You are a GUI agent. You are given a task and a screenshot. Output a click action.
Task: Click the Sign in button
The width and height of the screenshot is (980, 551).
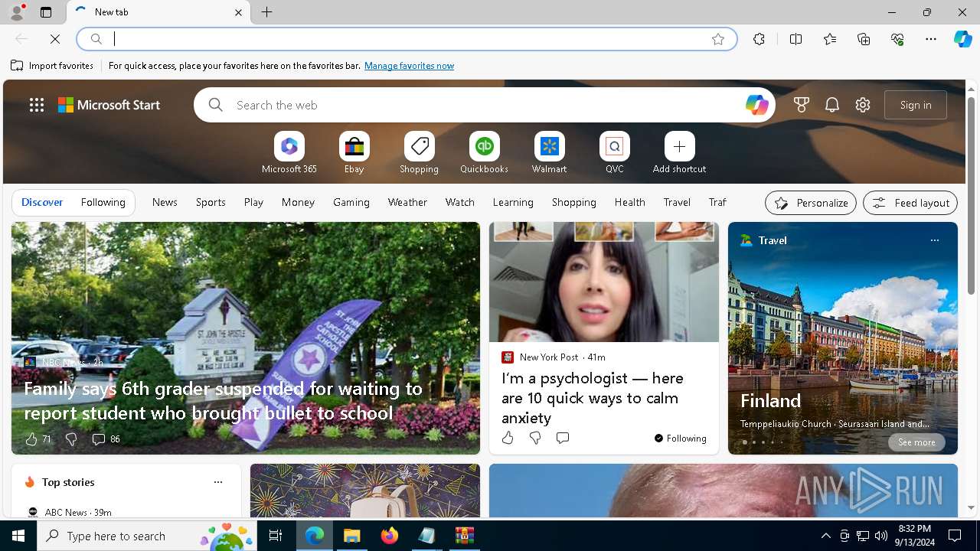click(x=916, y=105)
